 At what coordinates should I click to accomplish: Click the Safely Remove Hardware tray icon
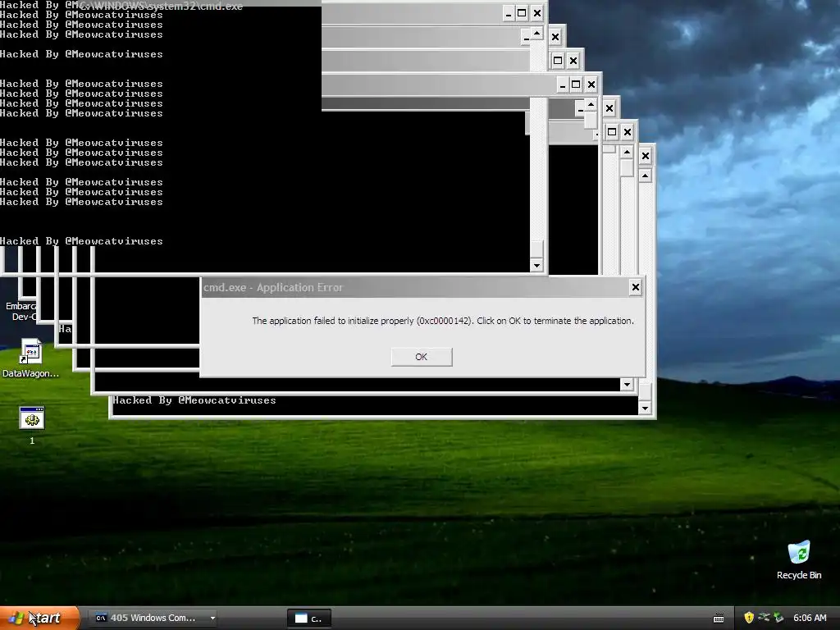(778, 618)
